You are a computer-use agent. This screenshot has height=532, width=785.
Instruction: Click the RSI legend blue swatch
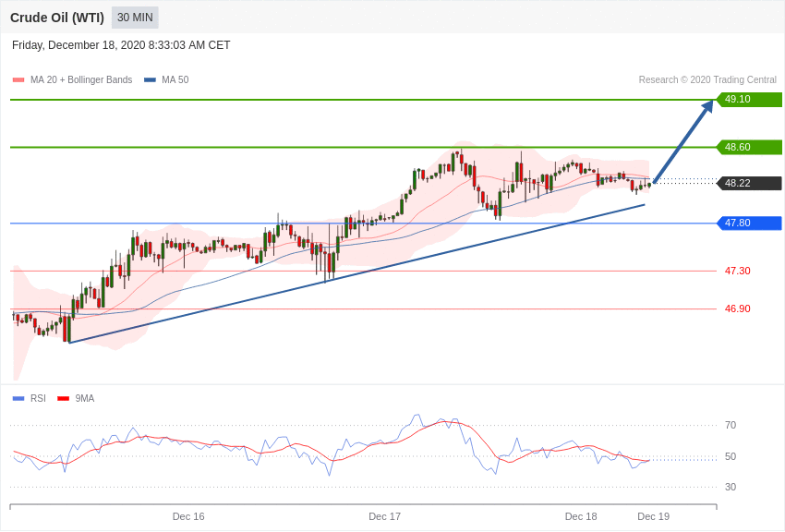(18, 399)
